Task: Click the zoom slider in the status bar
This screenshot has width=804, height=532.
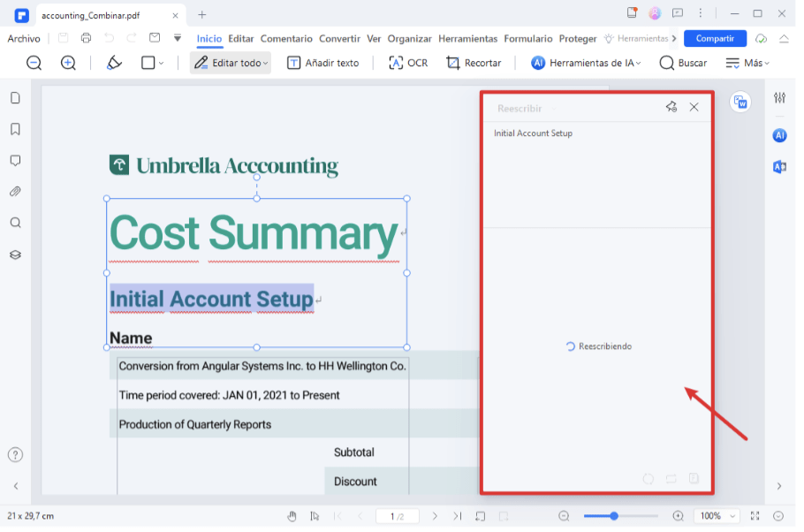Action: coord(621,516)
